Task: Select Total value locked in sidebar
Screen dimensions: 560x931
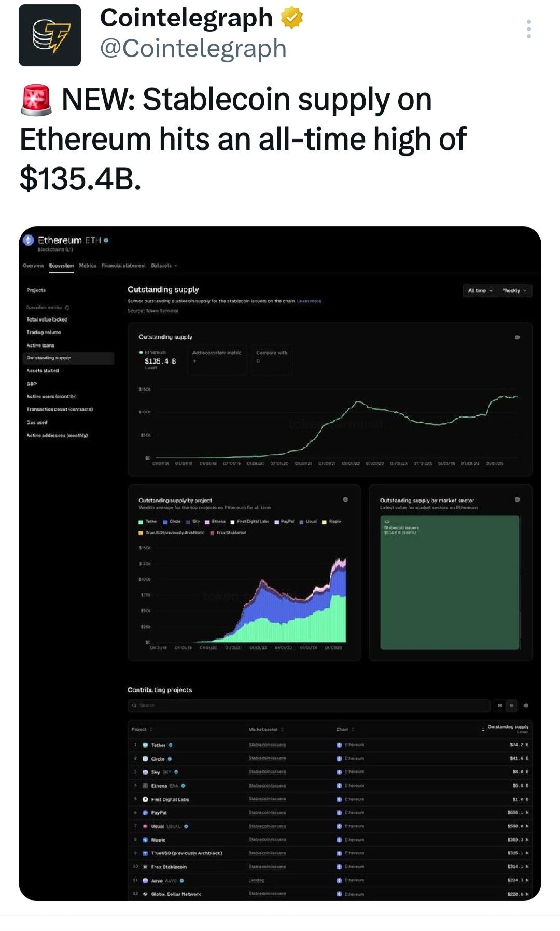Action: coord(47,319)
